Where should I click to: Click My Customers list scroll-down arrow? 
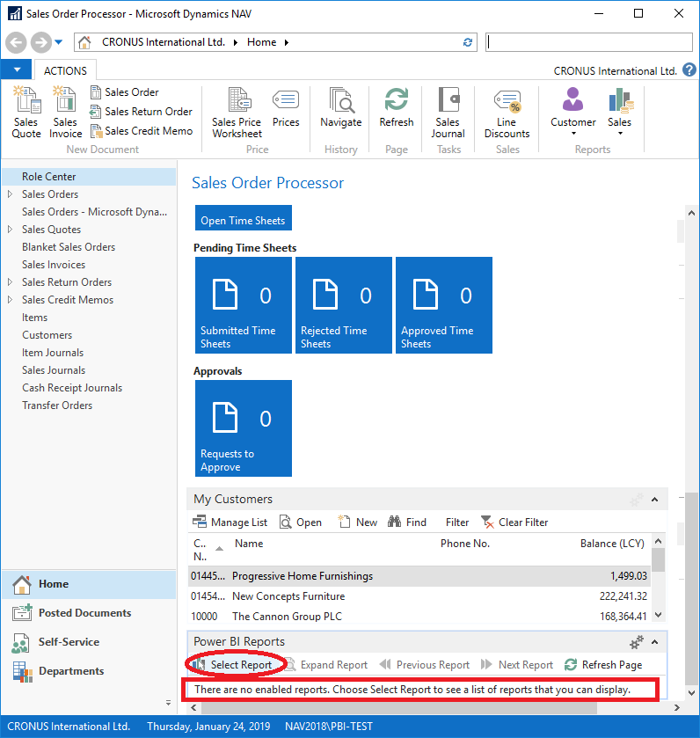(x=659, y=615)
